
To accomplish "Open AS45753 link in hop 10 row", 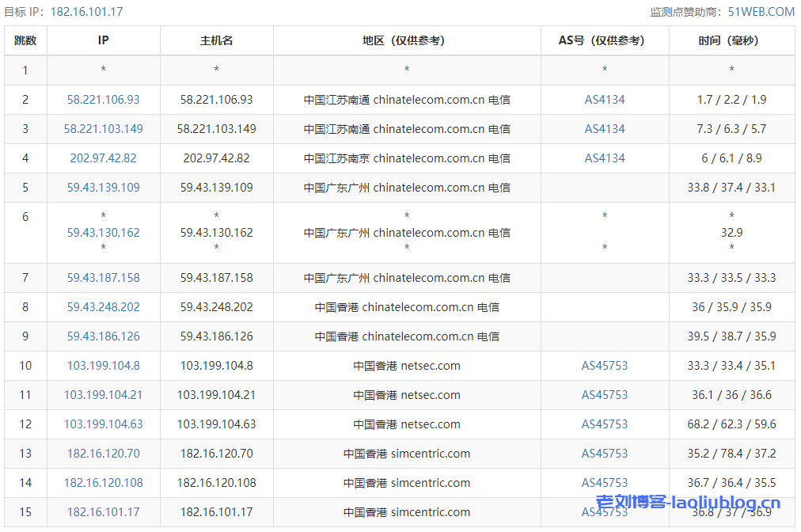I will pyautogui.click(x=605, y=366).
